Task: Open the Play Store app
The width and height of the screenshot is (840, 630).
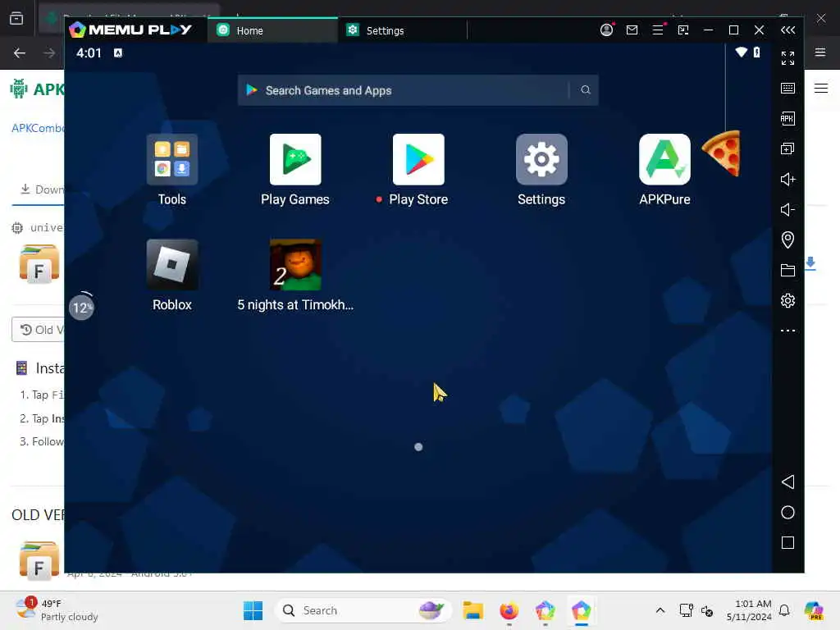Action: (418, 160)
